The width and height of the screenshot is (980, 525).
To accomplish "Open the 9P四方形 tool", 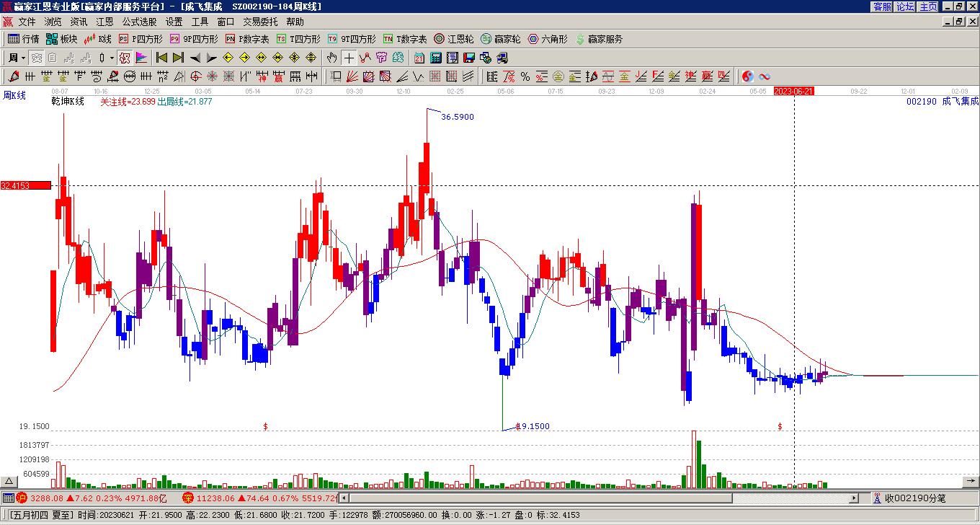I will (x=194, y=39).
